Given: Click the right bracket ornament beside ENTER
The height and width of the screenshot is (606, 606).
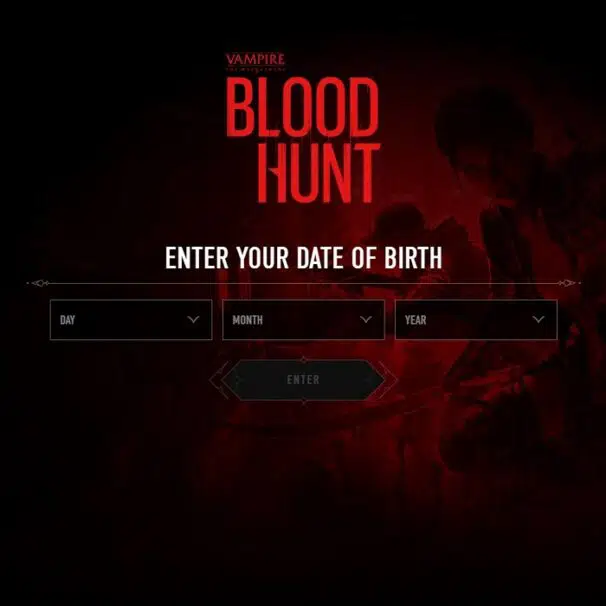Looking at the screenshot, I should (388, 380).
